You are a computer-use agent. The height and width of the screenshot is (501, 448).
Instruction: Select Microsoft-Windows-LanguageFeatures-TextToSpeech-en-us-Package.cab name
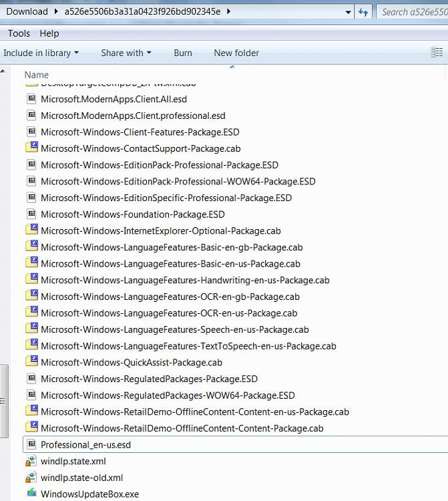pyautogui.click(x=189, y=346)
